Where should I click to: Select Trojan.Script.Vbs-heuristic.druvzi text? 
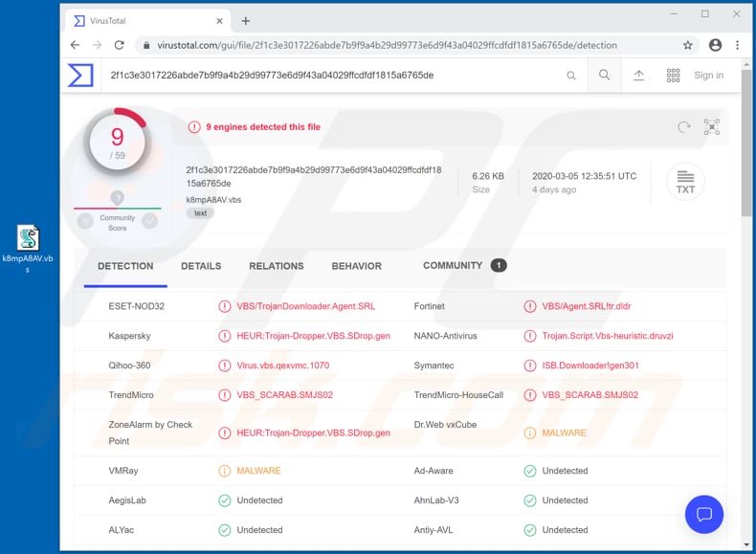coord(608,336)
